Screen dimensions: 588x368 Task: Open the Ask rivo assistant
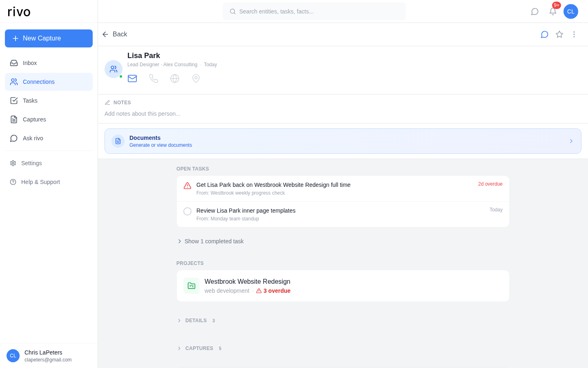[33, 138]
